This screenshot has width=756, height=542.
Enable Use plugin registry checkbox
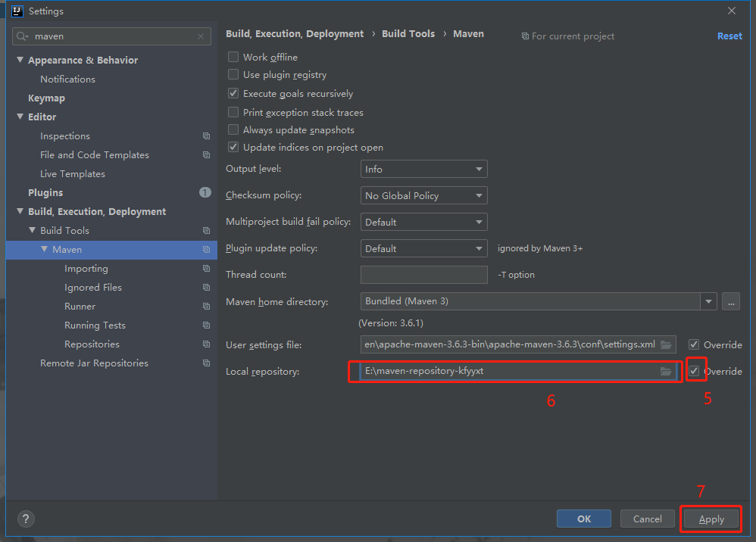click(x=233, y=75)
